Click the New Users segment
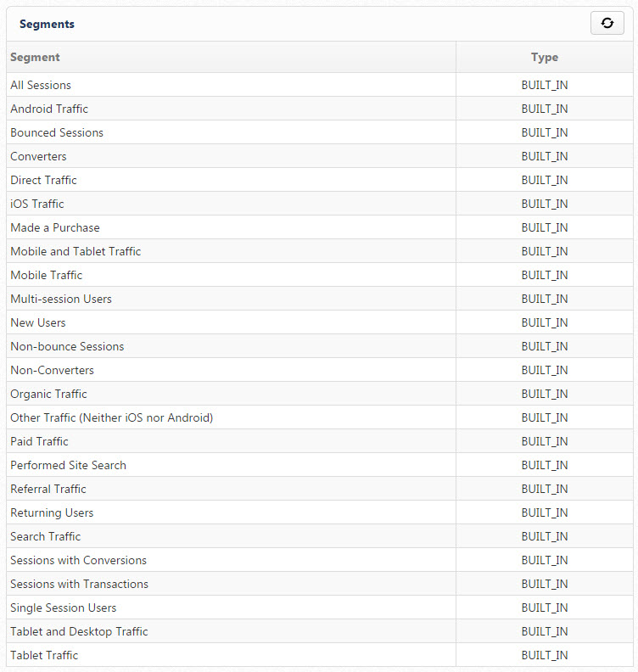Image resolution: width=638 pixels, height=672 pixels. click(38, 322)
